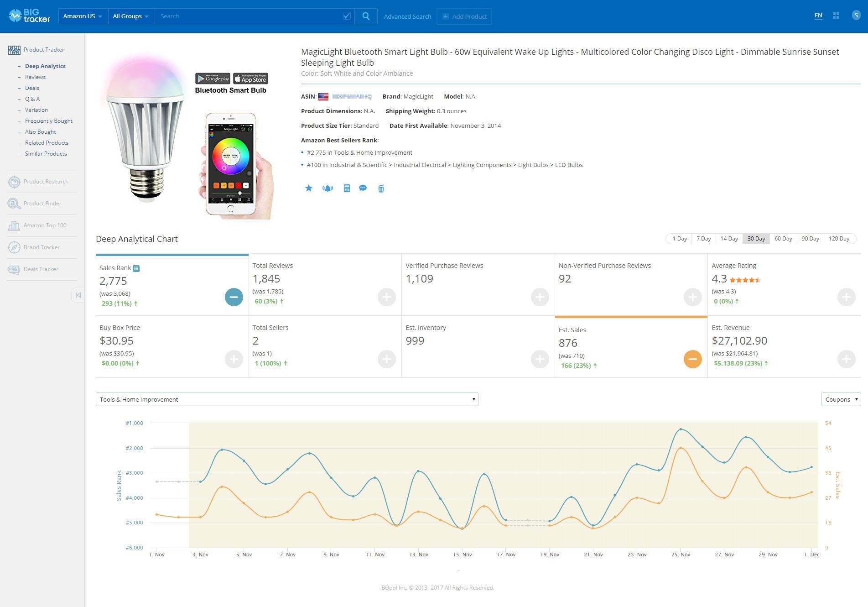Open Also Bought in sidebar
868x607 pixels.
tap(41, 131)
